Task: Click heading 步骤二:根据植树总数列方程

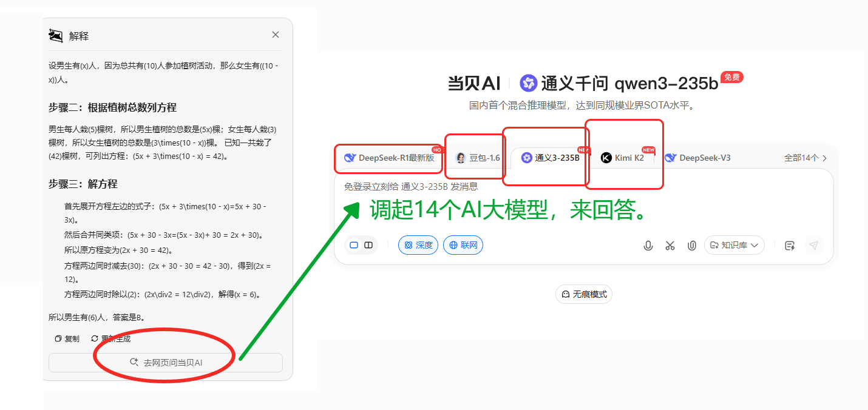Action: coord(112,107)
